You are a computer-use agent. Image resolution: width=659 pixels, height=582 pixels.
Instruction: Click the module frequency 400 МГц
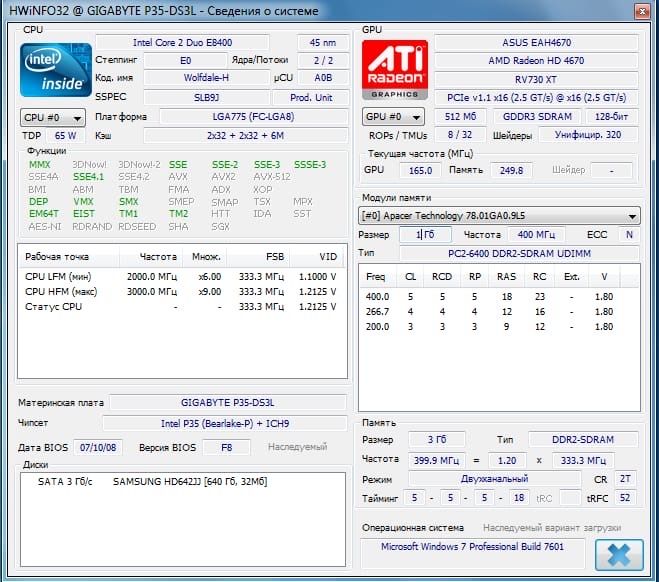click(536, 234)
